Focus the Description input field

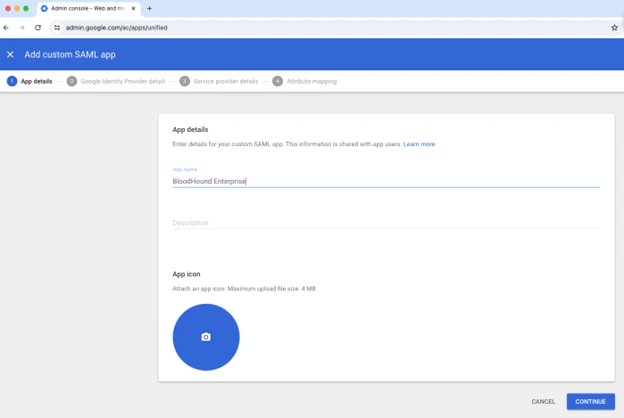click(386, 223)
